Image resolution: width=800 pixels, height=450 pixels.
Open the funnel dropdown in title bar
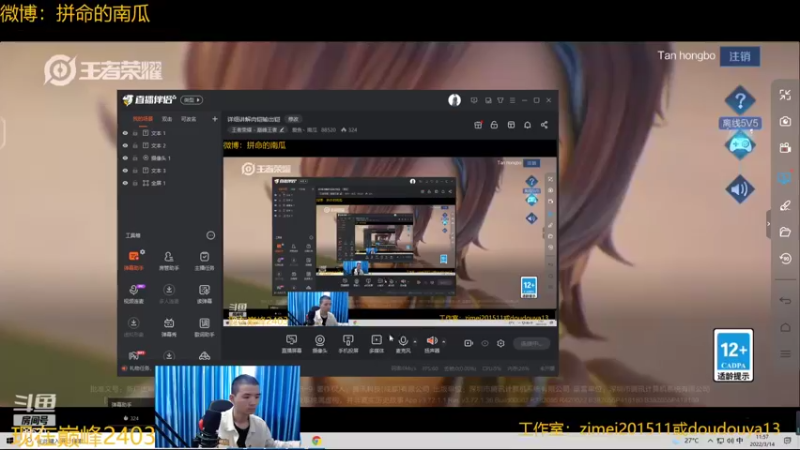[x=500, y=100]
